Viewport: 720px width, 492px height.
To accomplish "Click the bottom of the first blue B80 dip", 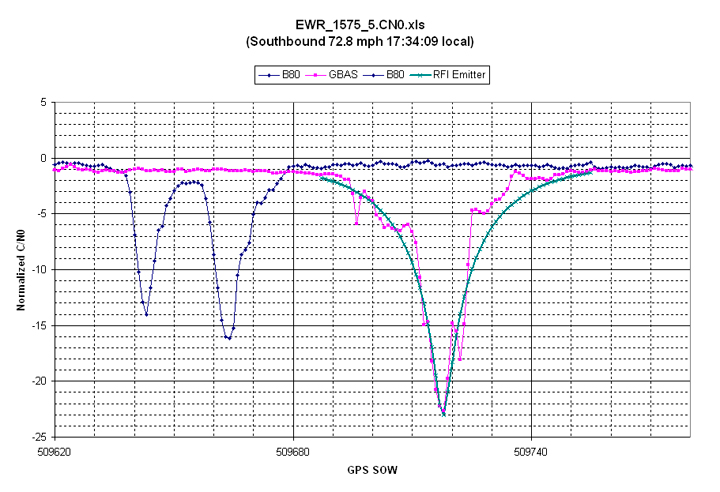I will [x=146, y=315].
